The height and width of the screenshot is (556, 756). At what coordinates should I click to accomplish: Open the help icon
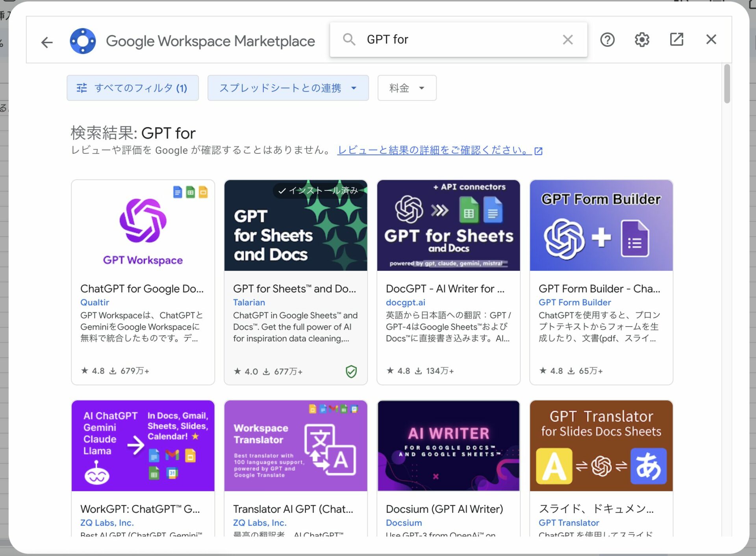(x=607, y=39)
